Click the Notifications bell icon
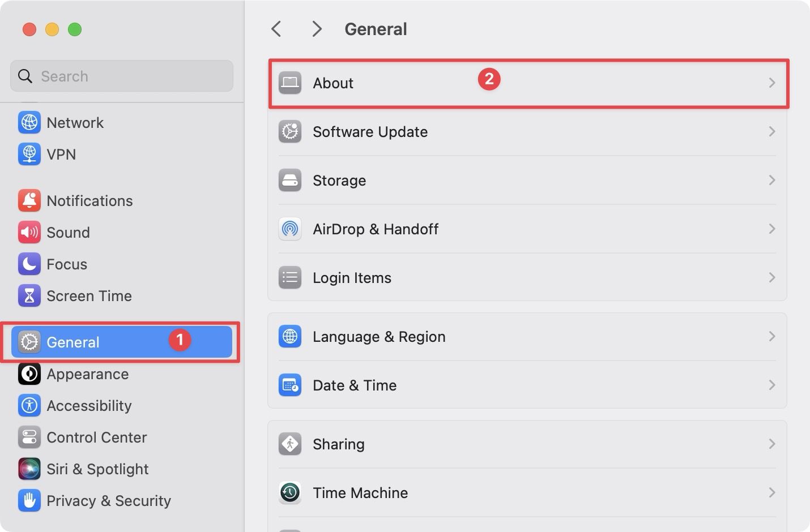Image resolution: width=810 pixels, height=532 pixels. (x=29, y=200)
